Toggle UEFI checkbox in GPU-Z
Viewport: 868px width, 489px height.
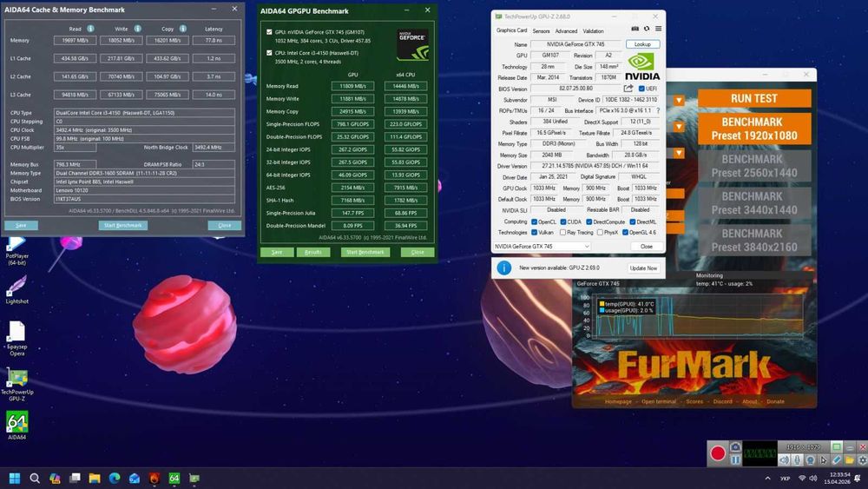pos(641,89)
